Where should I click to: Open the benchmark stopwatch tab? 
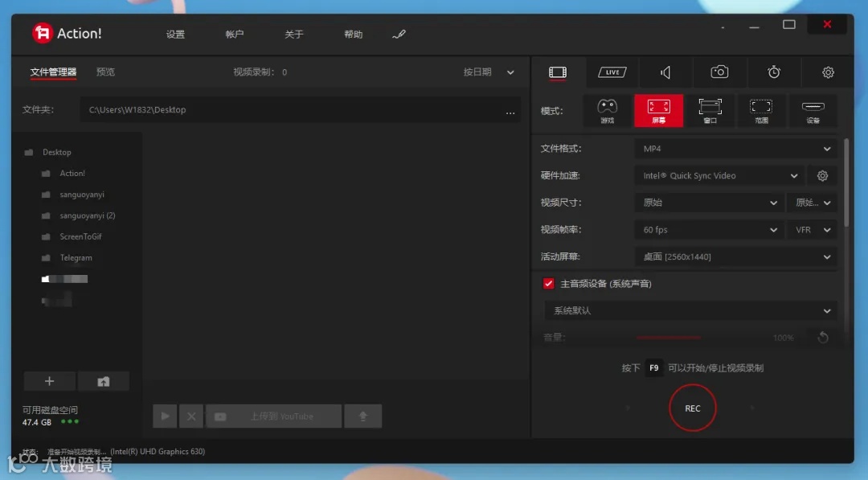point(774,72)
